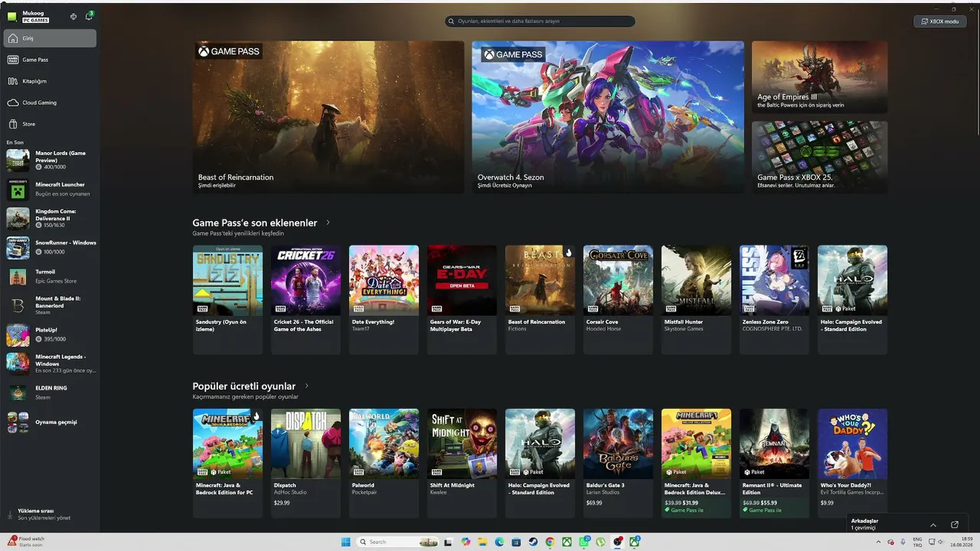
Task: Open the notifications bell icon
Action: [89, 16]
